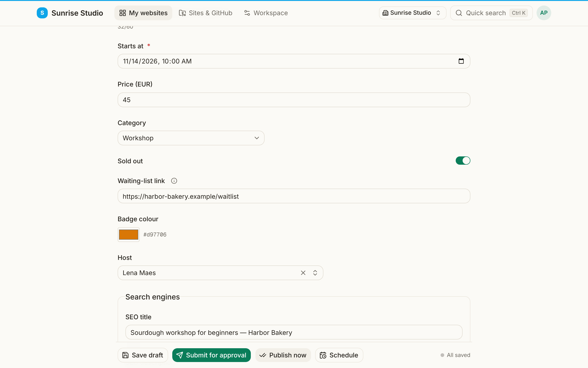This screenshot has width=588, height=368.
Task: Click the Ctrl K shortcut badge
Action: click(518, 13)
